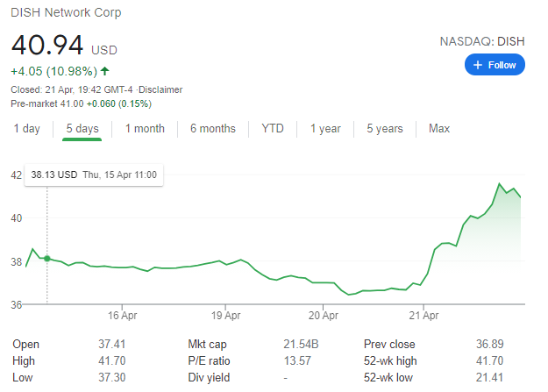This screenshot has height=392, width=548.
Task: Click the High value in left column
Action: pyautogui.click(x=112, y=361)
